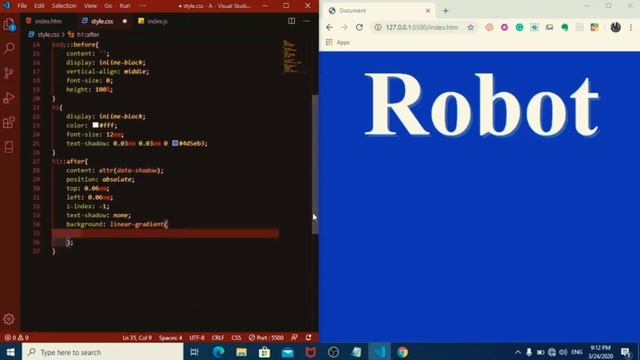This screenshot has width=640, height=360.
Task: Click the editor vertical scrollbar
Action: (315, 164)
